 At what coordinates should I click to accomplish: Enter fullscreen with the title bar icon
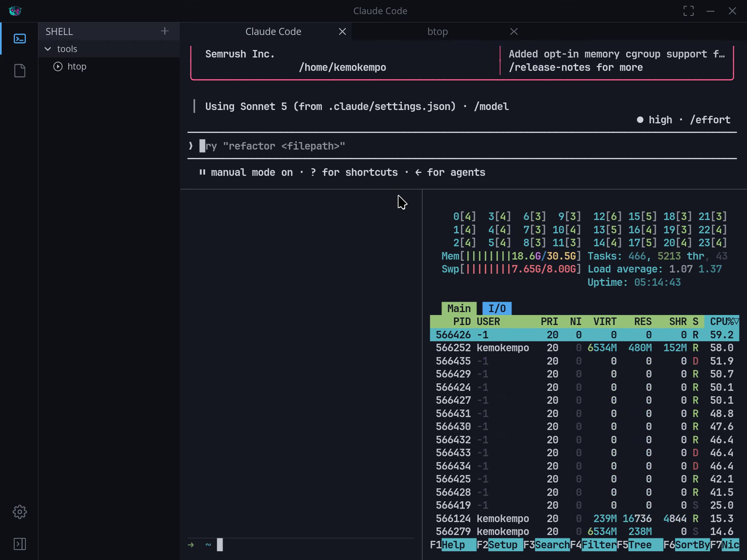tap(689, 11)
